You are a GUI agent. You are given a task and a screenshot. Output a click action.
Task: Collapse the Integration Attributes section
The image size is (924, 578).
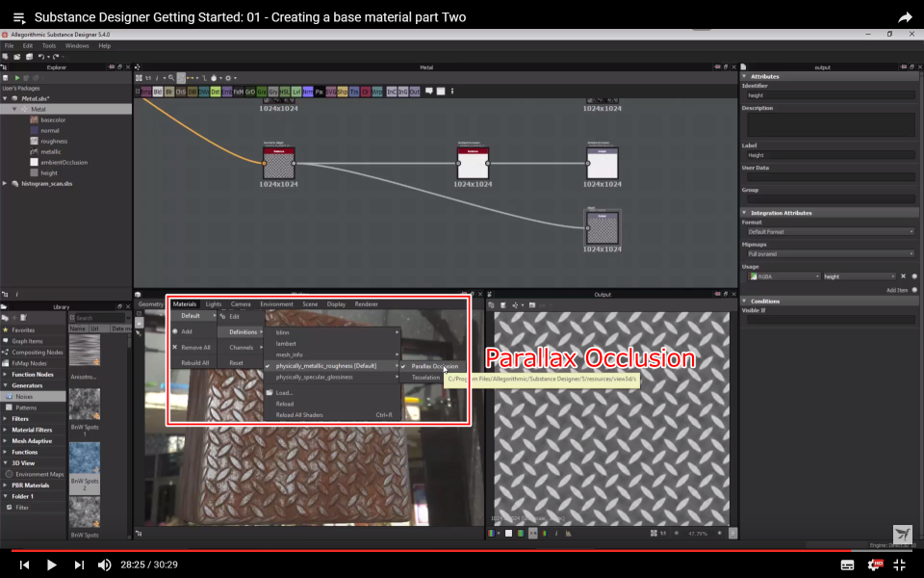point(744,213)
